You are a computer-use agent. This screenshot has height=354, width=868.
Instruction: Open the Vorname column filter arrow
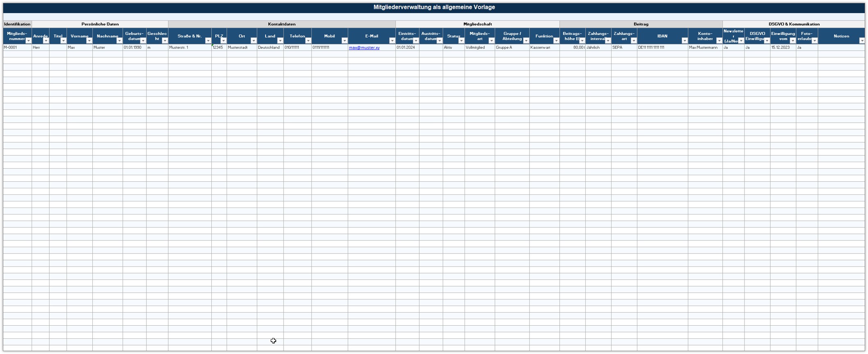(89, 41)
